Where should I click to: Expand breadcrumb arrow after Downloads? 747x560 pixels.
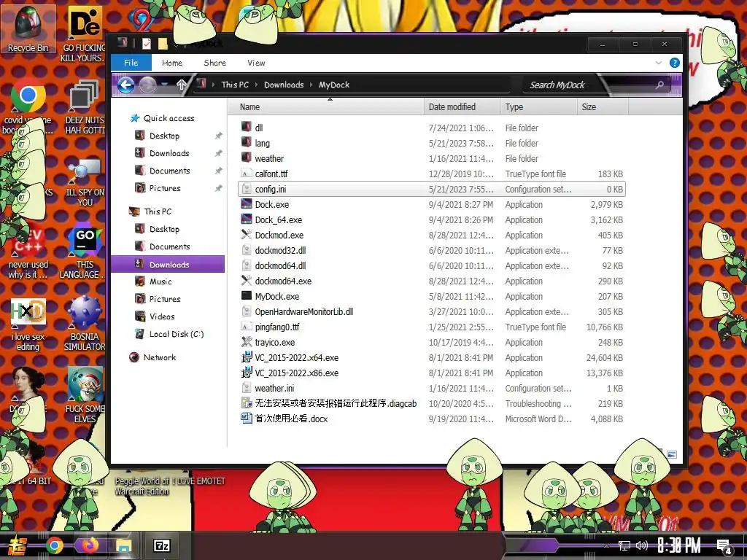click(x=311, y=85)
